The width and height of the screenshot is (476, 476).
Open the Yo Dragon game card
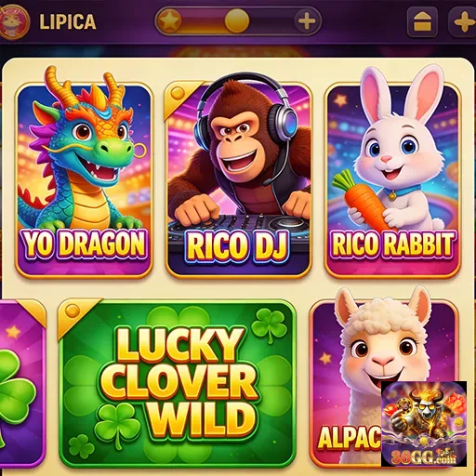point(84,179)
